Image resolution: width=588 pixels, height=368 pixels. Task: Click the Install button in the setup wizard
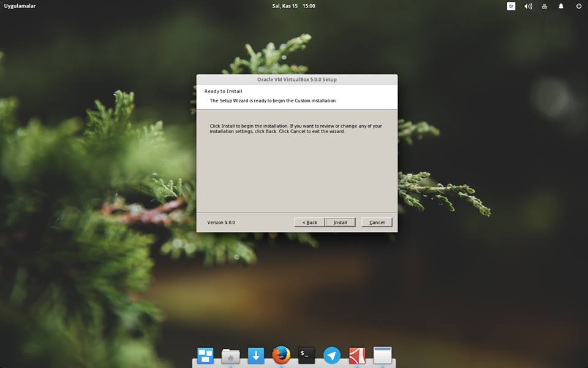pyautogui.click(x=340, y=222)
